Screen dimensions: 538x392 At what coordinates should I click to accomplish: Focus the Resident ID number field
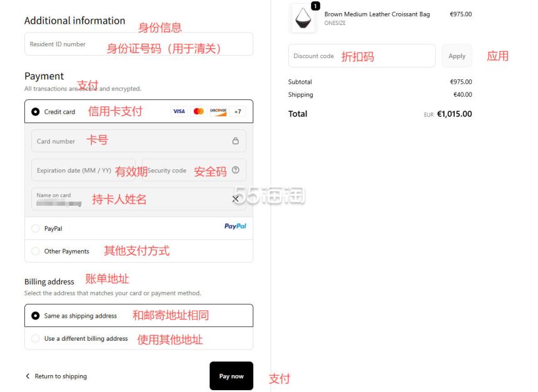(139, 44)
